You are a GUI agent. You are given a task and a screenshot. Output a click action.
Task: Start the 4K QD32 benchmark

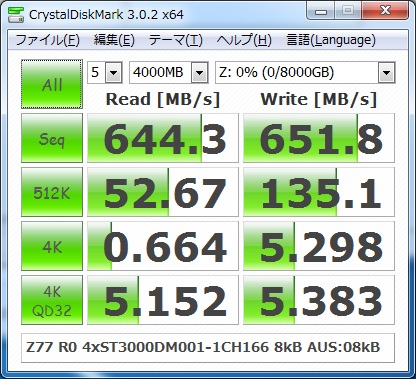point(52,300)
